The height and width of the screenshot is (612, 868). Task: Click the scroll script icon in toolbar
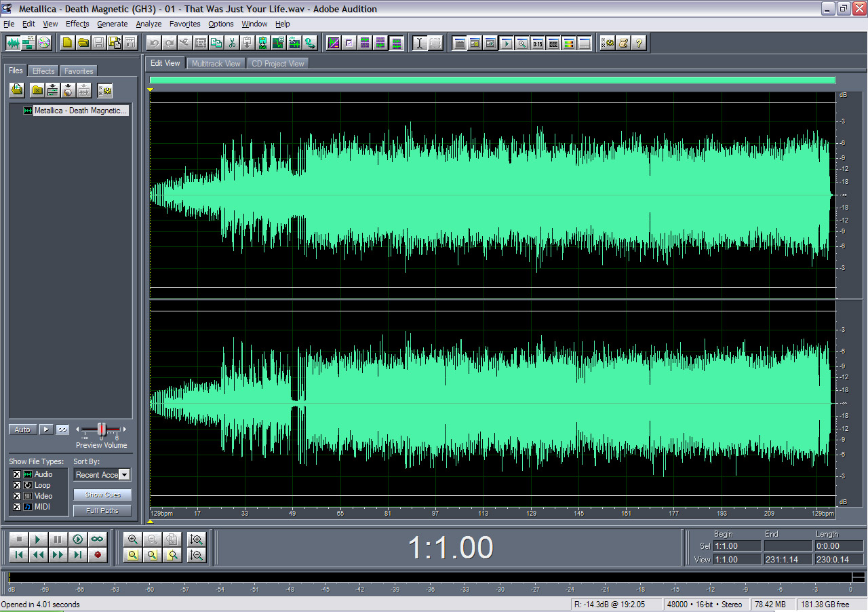623,43
